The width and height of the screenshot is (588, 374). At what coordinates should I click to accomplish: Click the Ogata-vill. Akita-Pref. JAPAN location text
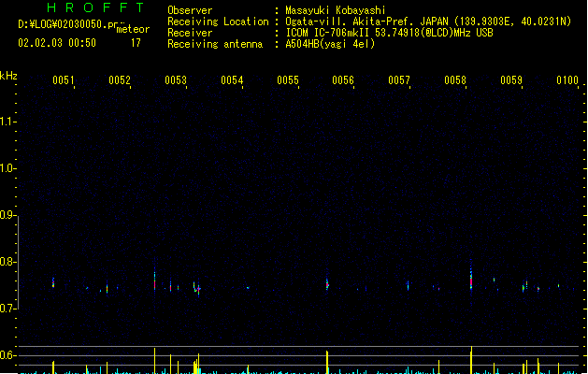(x=428, y=22)
